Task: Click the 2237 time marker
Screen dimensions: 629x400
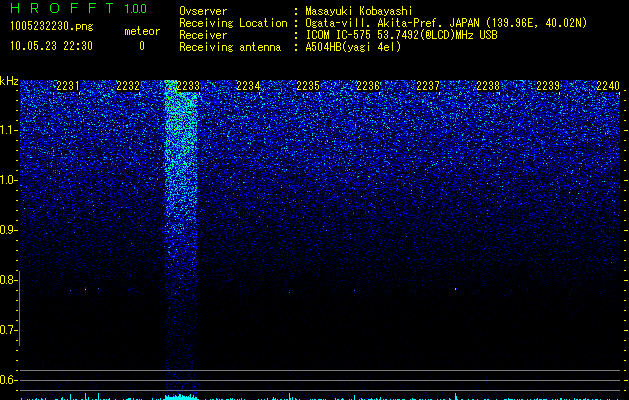Action: (x=428, y=86)
